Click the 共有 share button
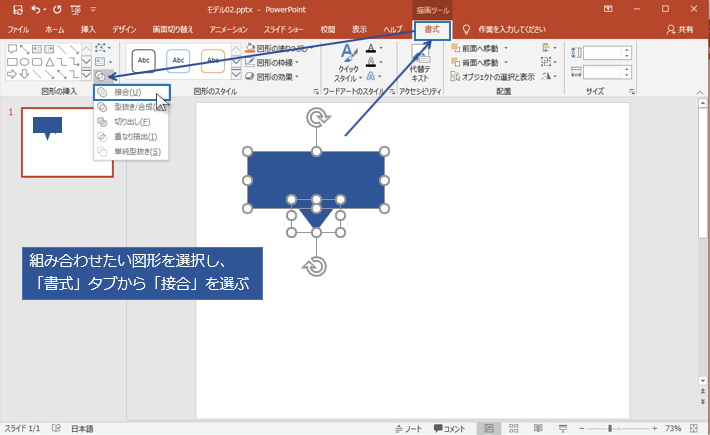 [680, 29]
